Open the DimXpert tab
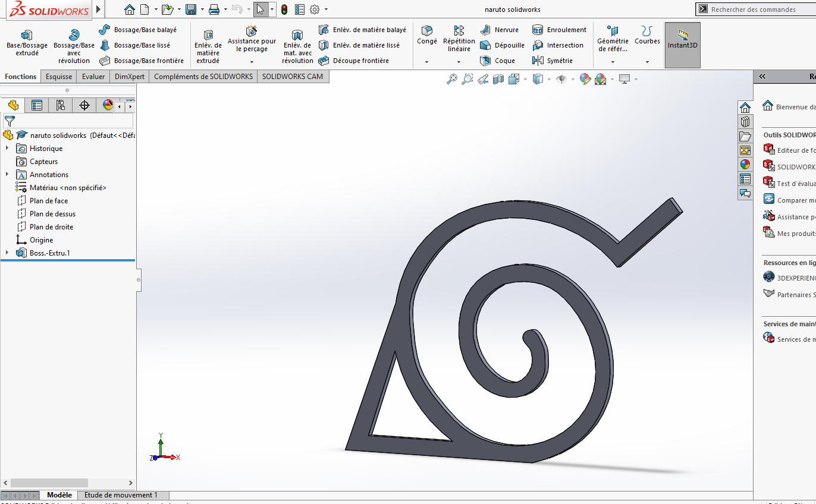The height and width of the screenshot is (504, 816). click(x=130, y=77)
